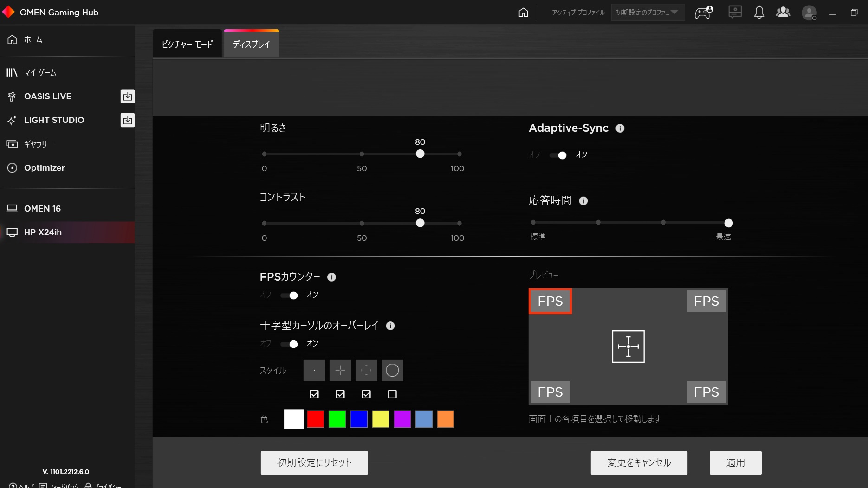Pick the yellow color swatch

pos(381,419)
